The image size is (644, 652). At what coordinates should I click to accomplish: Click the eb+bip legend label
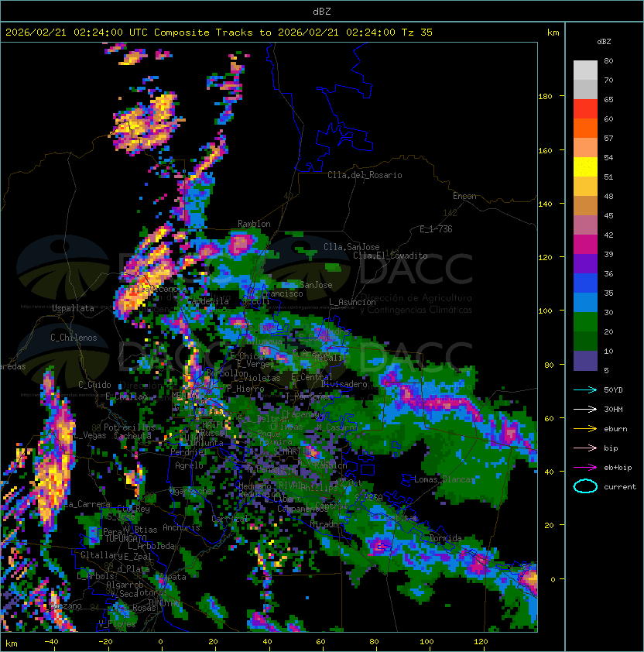(618, 468)
